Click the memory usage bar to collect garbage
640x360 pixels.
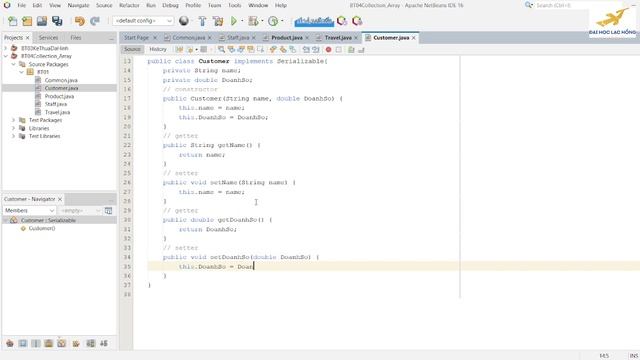314,21
